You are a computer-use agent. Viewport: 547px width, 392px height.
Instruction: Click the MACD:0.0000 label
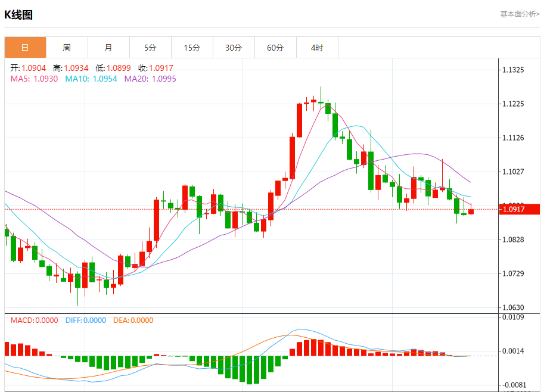tap(34, 320)
